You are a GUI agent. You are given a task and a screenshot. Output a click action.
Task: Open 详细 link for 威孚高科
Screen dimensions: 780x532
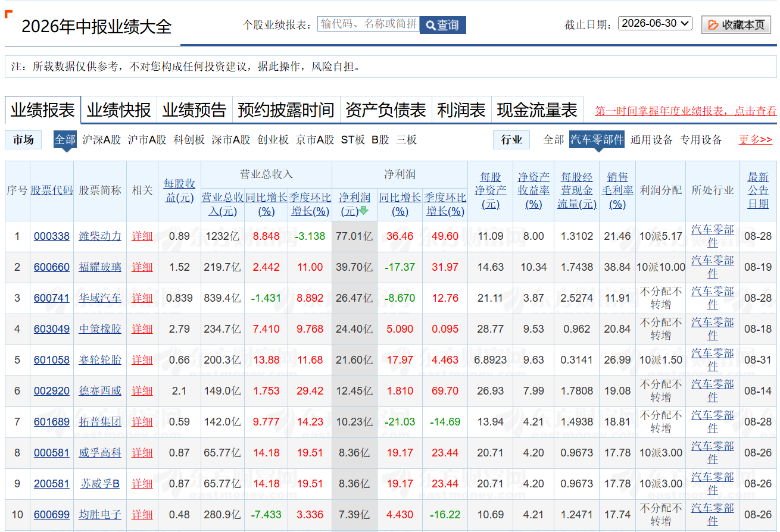coord(142,453)
